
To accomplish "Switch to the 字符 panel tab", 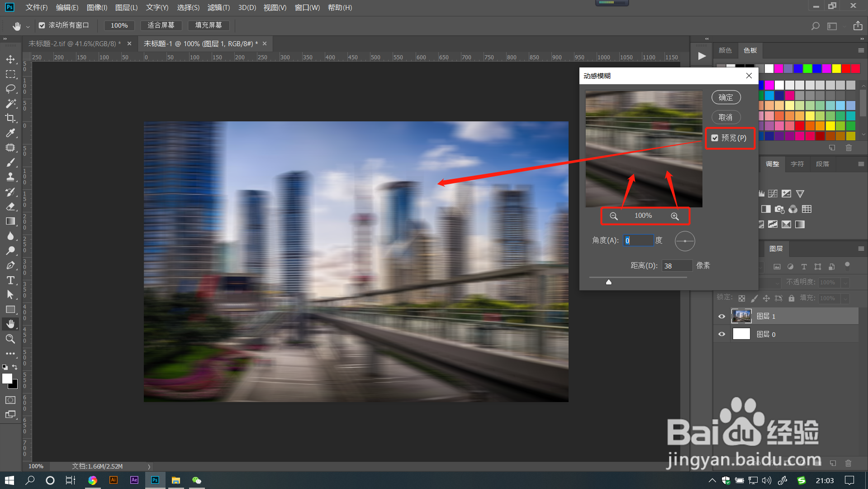I will coord(797,164).
